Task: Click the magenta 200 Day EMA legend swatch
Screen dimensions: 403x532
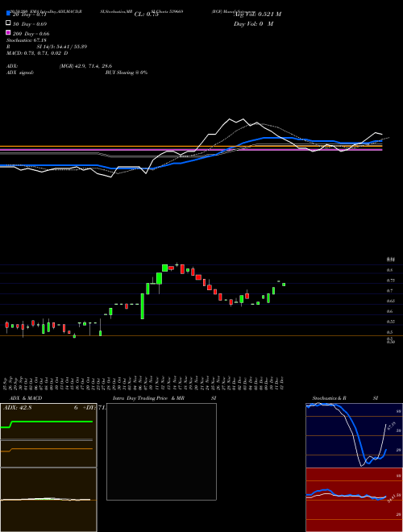Action: pos(8,32)
